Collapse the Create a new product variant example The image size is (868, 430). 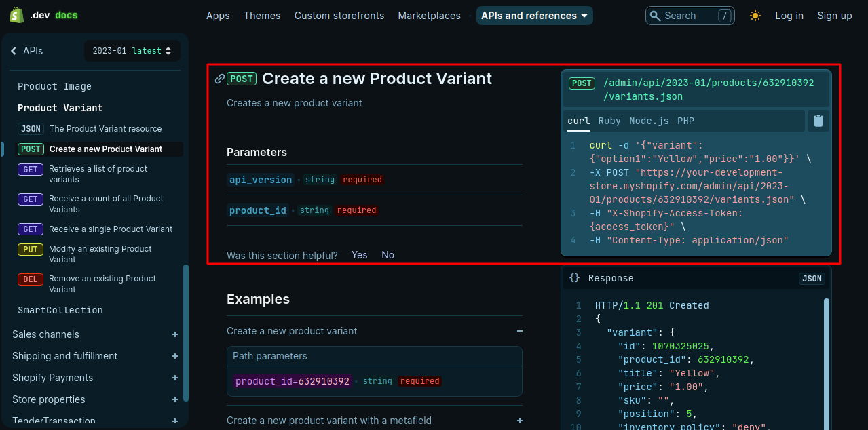click(x=519, y=331)
